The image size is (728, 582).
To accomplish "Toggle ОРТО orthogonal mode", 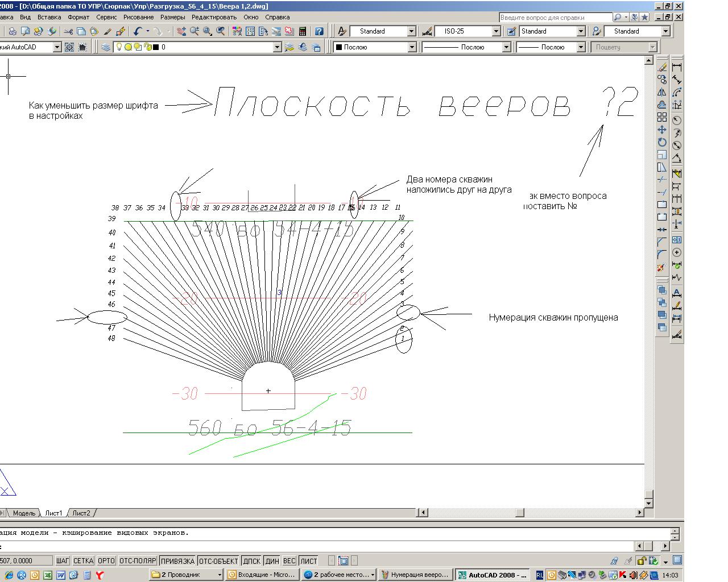I will click(106, 561).
